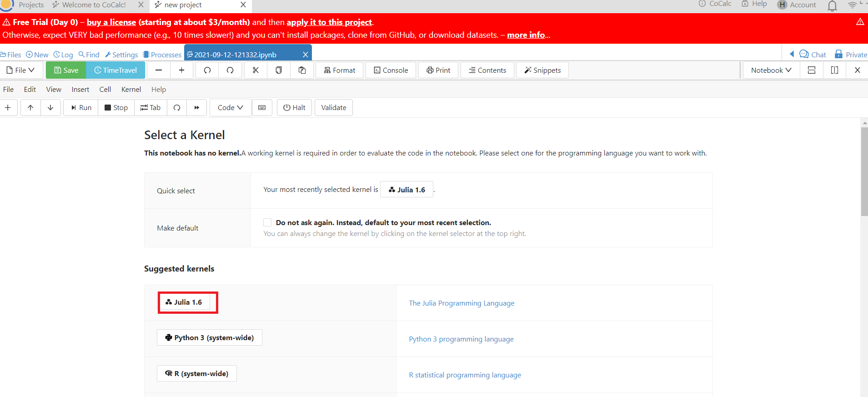868x397 pixels.
Task: Check the 'Do not ask again' checkbox
Action: [267, 222]
